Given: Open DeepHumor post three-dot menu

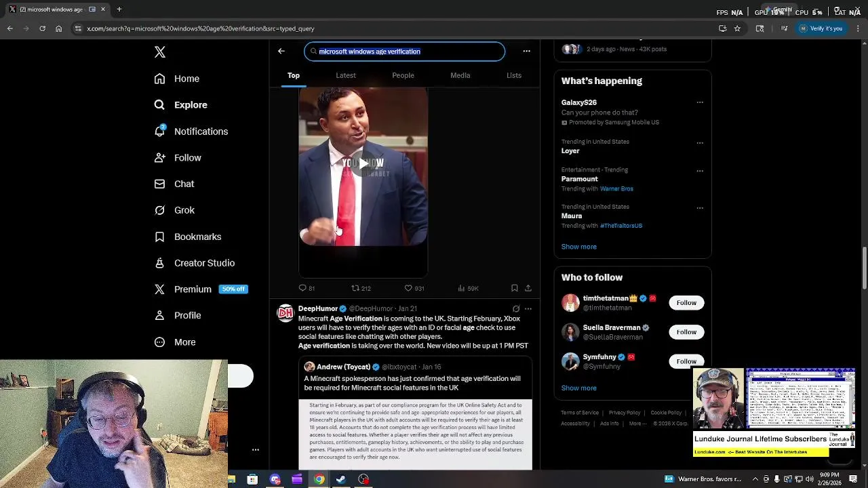Looking at the screenshot, I should [528, 308].
